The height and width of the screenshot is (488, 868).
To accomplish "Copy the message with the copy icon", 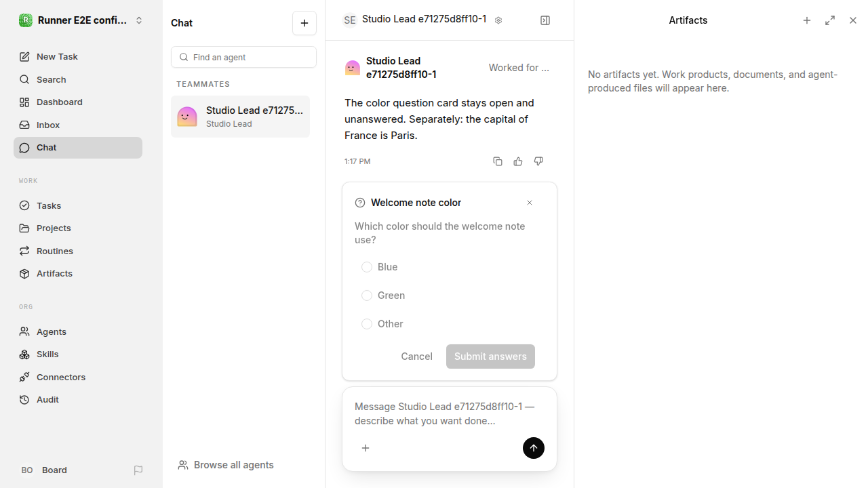I will tap(498, 161).
